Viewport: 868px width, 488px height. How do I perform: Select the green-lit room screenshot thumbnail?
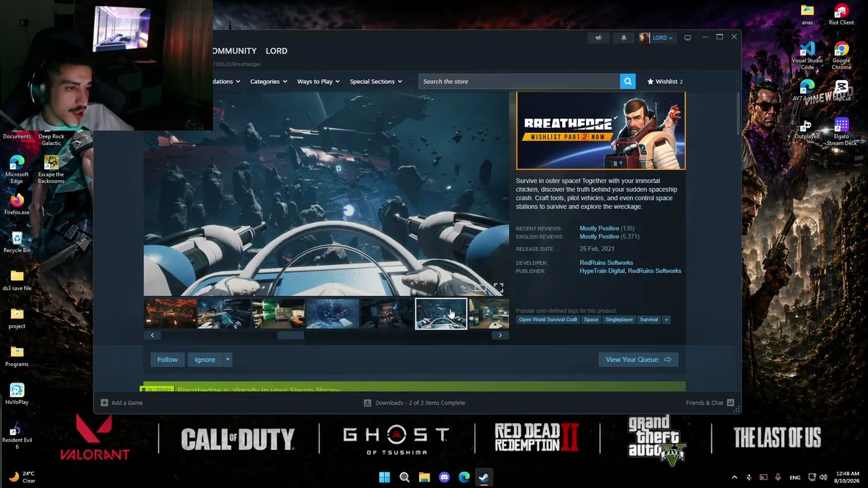279,314
